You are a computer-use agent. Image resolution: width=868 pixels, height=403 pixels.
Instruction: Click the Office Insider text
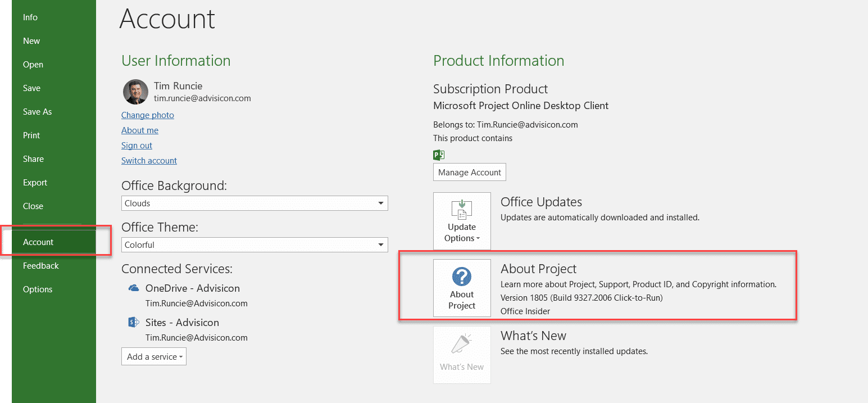(x=525, y=311)
